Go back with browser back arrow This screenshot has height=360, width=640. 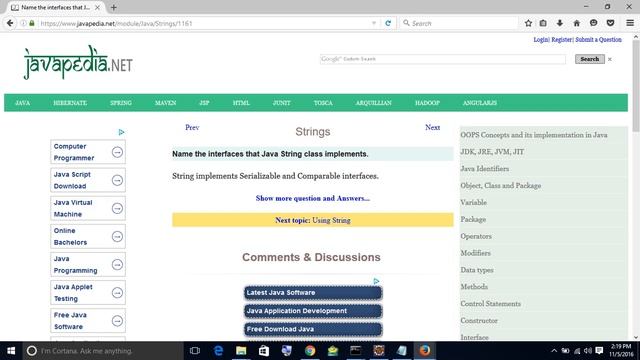10,23
